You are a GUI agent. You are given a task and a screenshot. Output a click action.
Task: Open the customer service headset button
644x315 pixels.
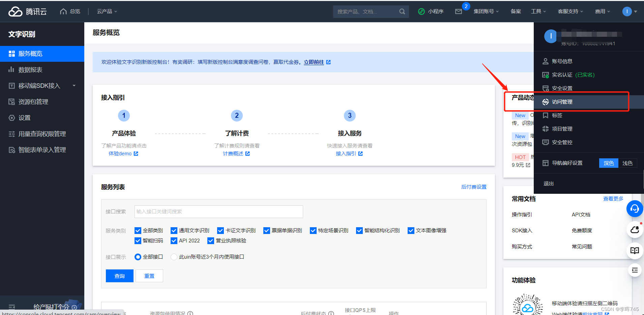(635, 209)
